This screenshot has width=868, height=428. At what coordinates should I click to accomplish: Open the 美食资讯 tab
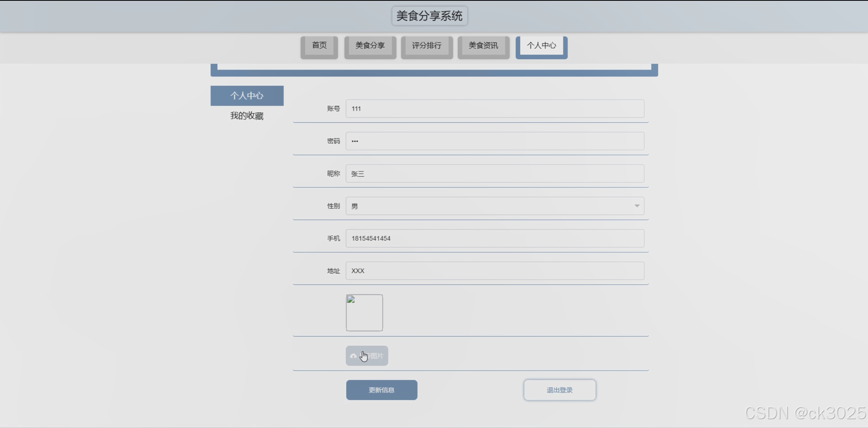pyautogui.click(x=483, y=46)
